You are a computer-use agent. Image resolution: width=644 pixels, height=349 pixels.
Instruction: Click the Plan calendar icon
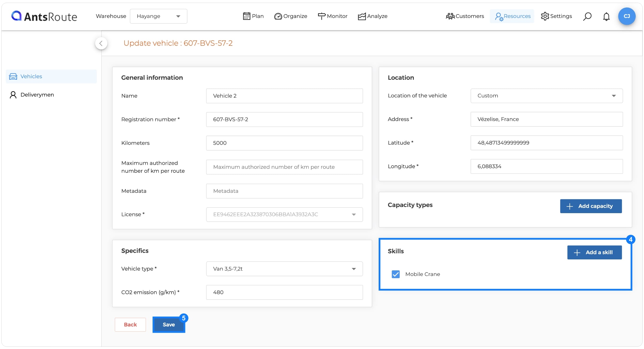click(246, 16)
